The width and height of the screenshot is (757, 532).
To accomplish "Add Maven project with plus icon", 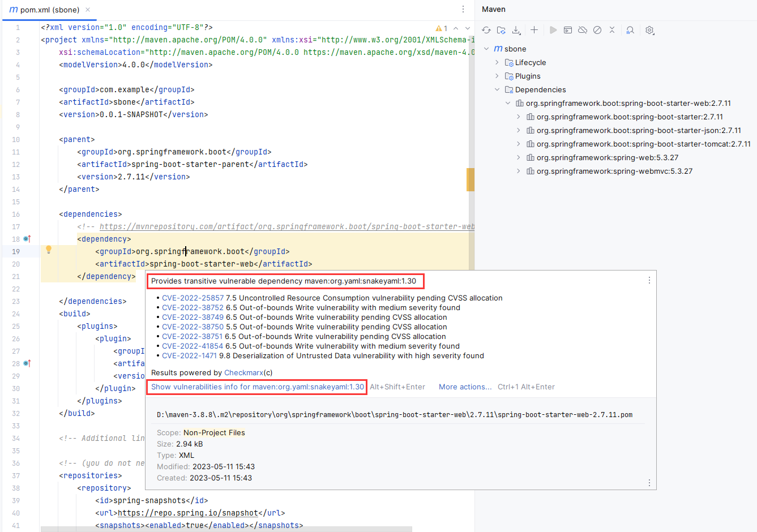I will tap(534, 30).
